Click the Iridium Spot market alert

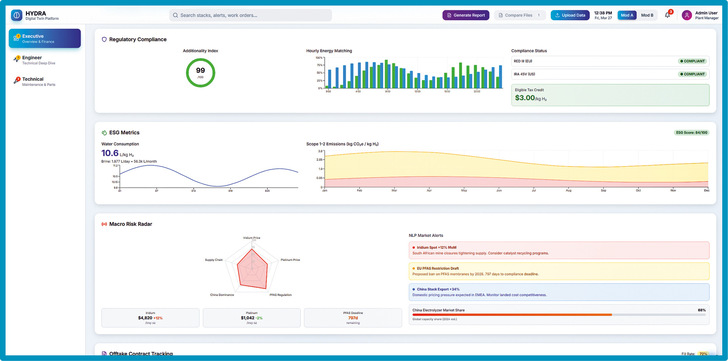[x=559, y=250]
